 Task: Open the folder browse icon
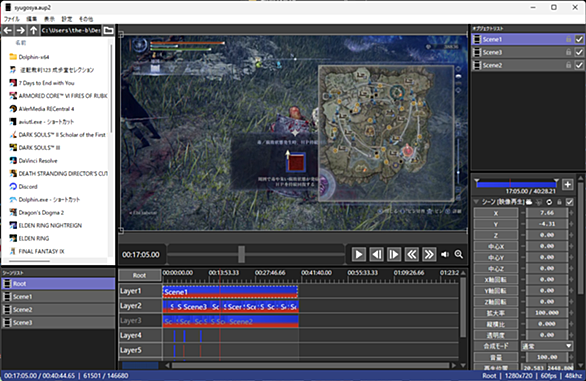point(108,30)
